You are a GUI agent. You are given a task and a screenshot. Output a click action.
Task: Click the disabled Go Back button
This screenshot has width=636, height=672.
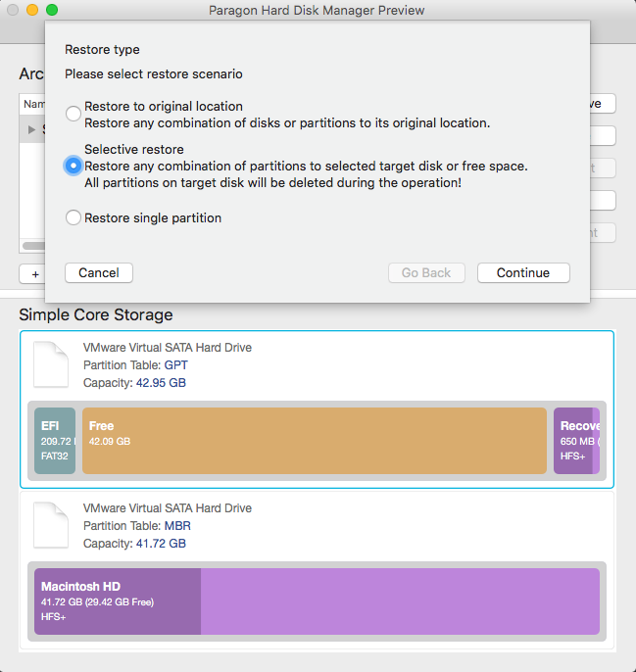[426, 273]
